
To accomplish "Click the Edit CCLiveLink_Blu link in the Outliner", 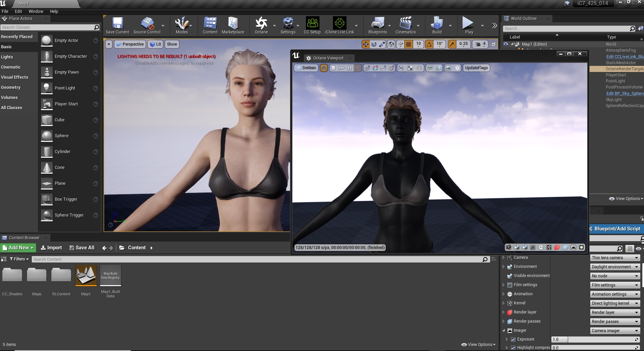I will click(x=625, y=56).
